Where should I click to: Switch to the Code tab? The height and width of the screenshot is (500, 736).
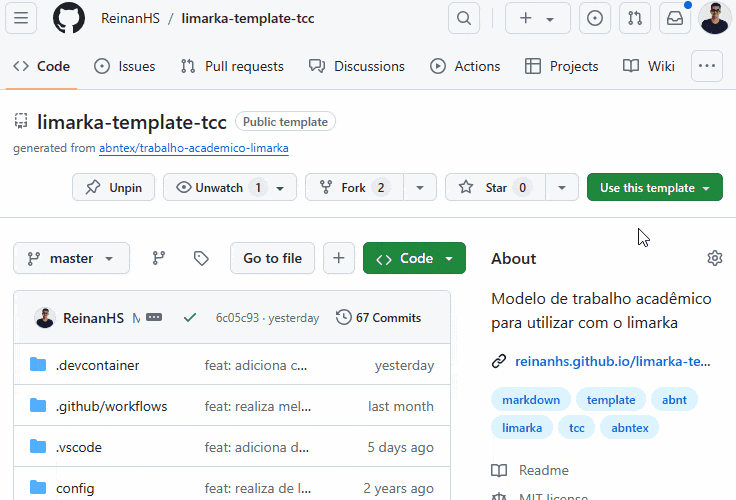click(x=41, y=66)
